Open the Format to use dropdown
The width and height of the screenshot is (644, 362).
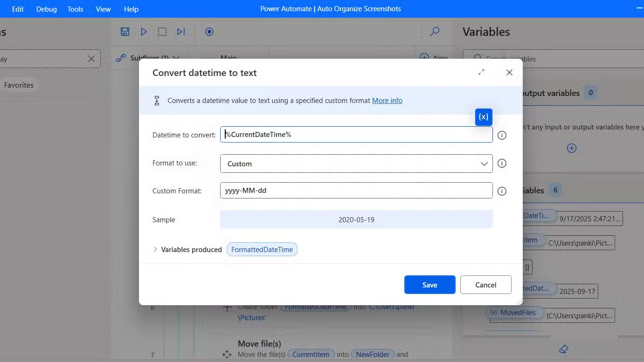[356, 164]
